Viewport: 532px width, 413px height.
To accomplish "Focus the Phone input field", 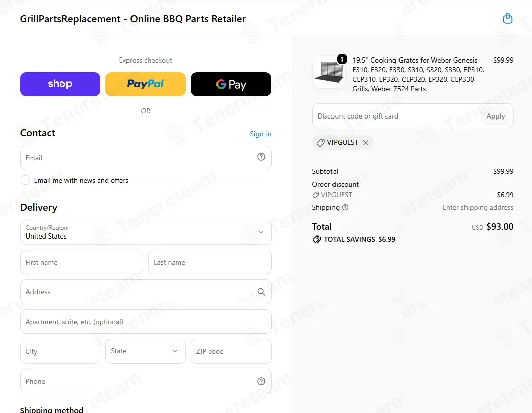I will tap(146, 381).
